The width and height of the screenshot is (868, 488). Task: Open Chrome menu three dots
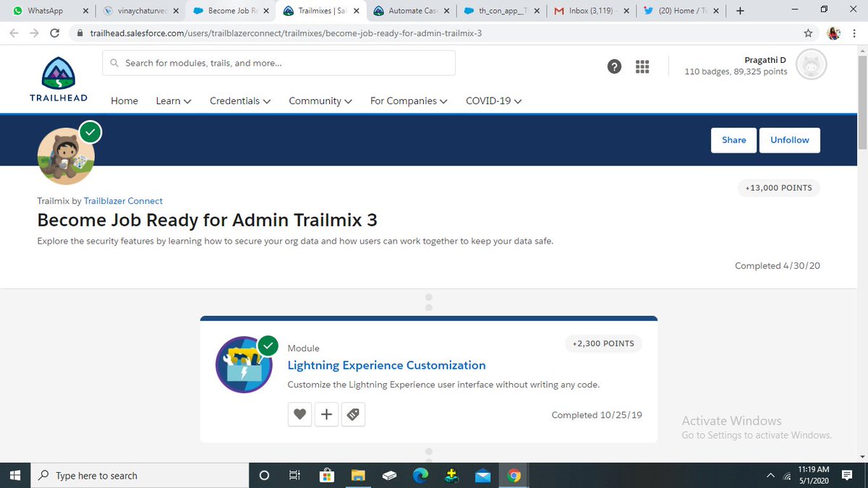point(854,33)
